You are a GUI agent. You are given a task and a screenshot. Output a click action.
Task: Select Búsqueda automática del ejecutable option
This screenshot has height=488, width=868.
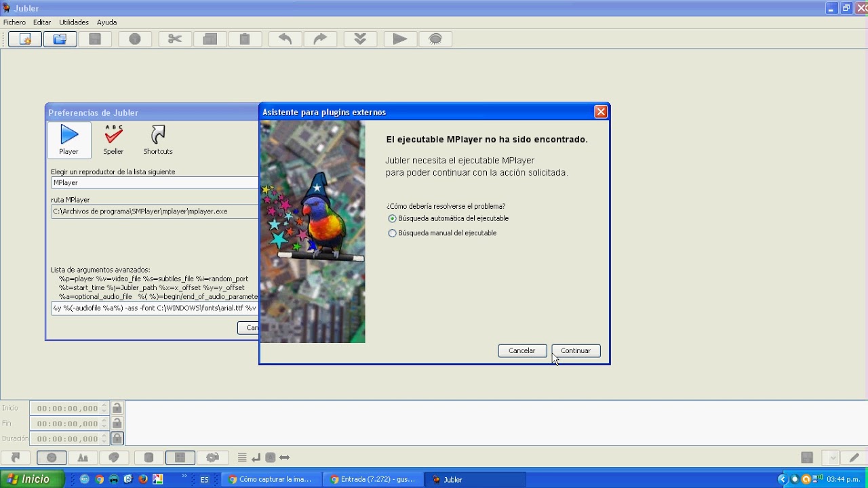coord(448,219)
